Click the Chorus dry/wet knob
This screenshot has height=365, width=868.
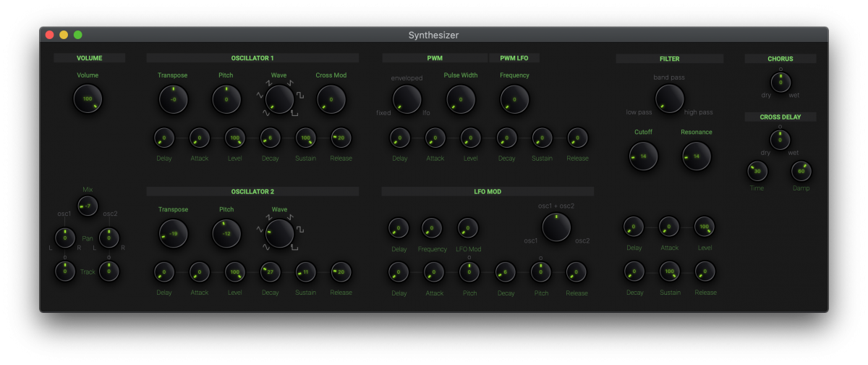pyautogui.click(x=780, y=82)
